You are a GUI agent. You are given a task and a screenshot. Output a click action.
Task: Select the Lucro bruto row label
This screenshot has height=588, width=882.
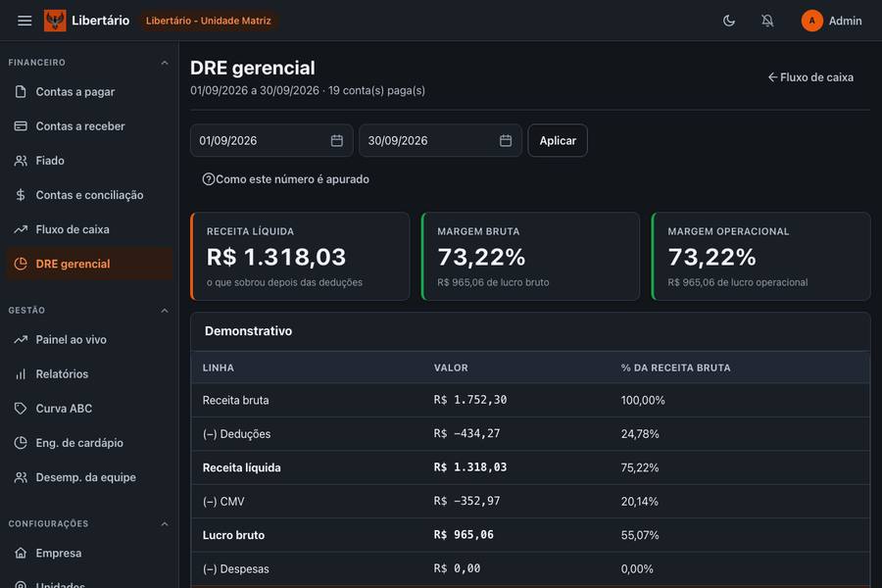[x=233, y=535]
